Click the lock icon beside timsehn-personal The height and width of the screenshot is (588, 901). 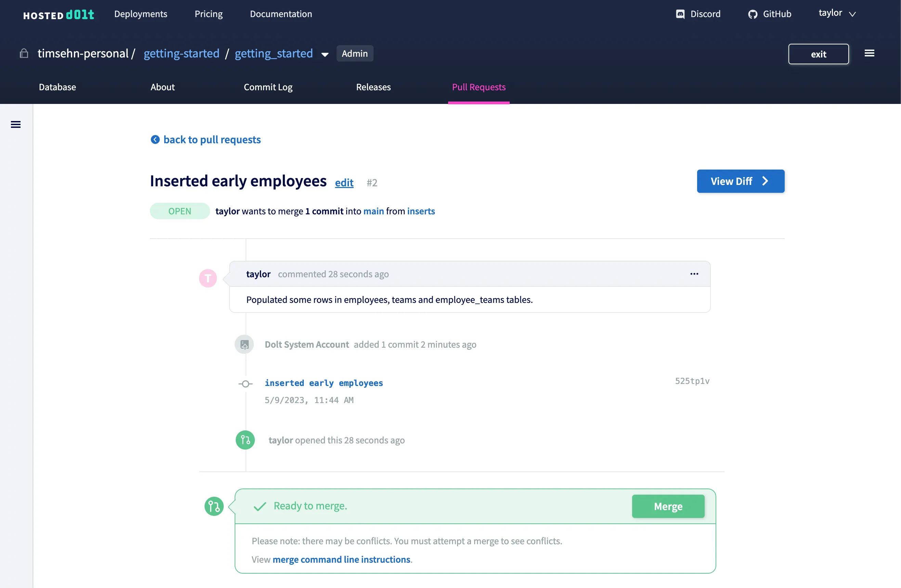tap(24, 53)
